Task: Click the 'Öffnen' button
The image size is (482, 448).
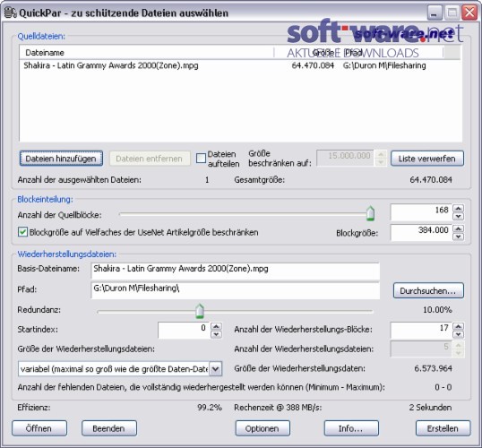Action: click(39, 428)
